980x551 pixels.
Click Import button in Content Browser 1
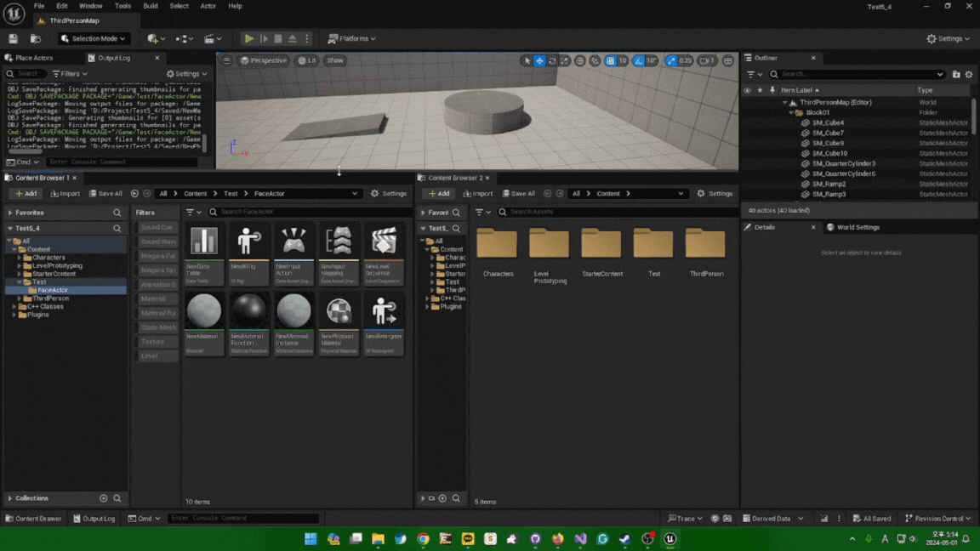[65, 193]
